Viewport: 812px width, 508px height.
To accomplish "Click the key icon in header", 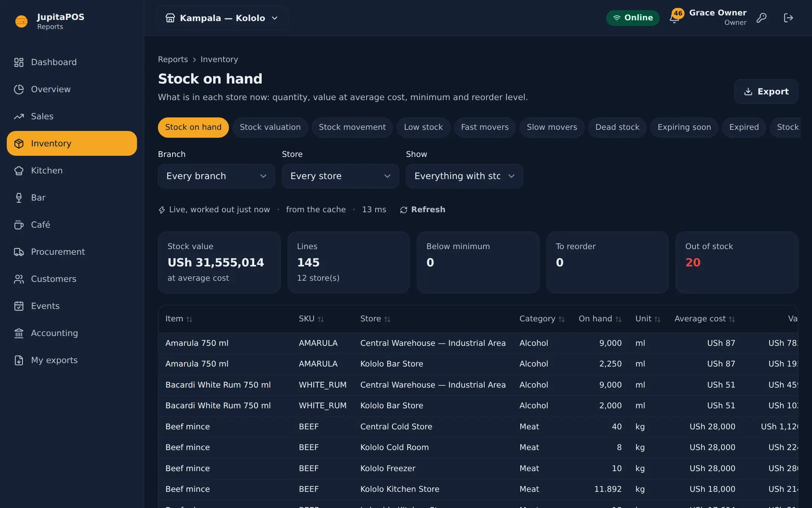I will click(762, 18).
